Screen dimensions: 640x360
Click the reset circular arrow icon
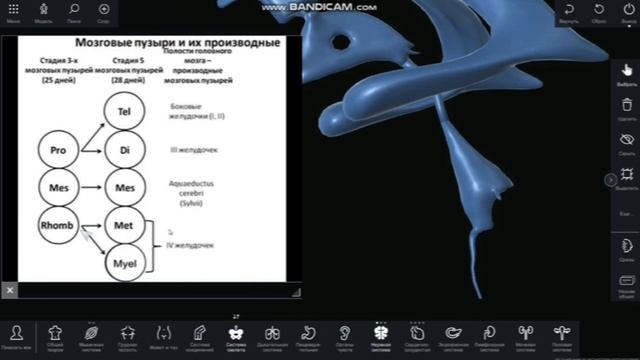(599, 9)
